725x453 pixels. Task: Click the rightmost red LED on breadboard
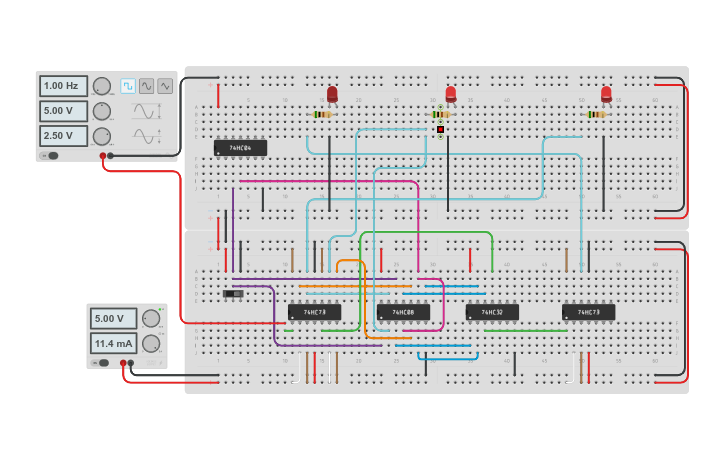[606, 94]
